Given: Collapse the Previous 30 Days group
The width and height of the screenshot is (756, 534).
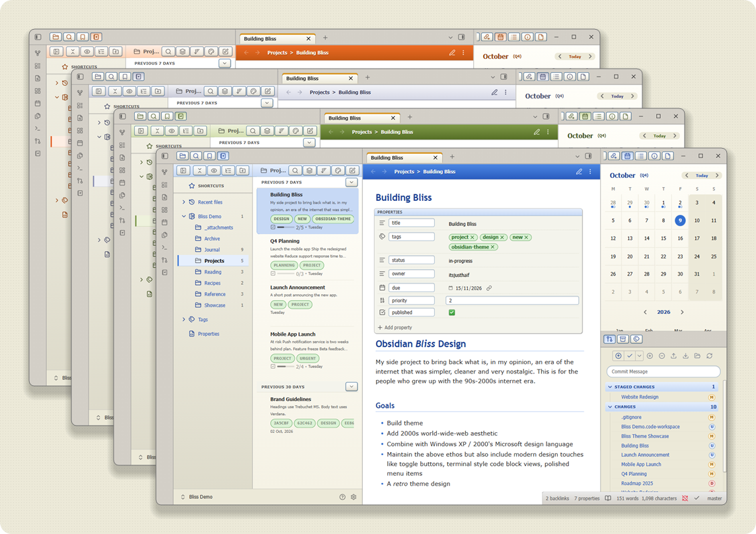Looking at the screenshot, I should click(x=352, y=387).
